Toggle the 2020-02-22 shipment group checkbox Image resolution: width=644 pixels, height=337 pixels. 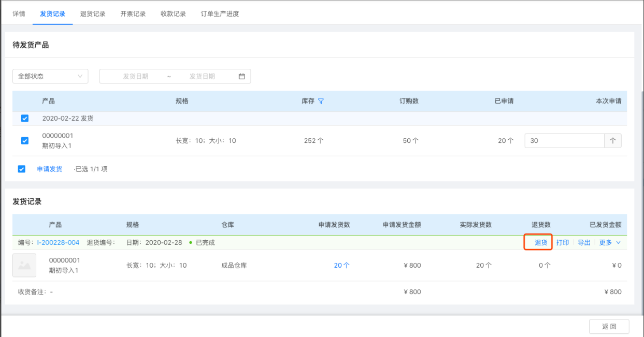25,119
